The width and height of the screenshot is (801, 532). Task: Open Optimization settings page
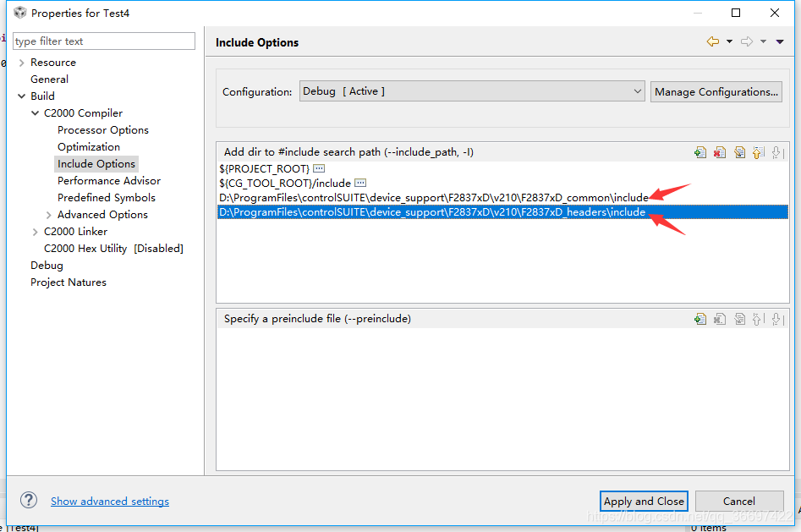tap(88, 146)
